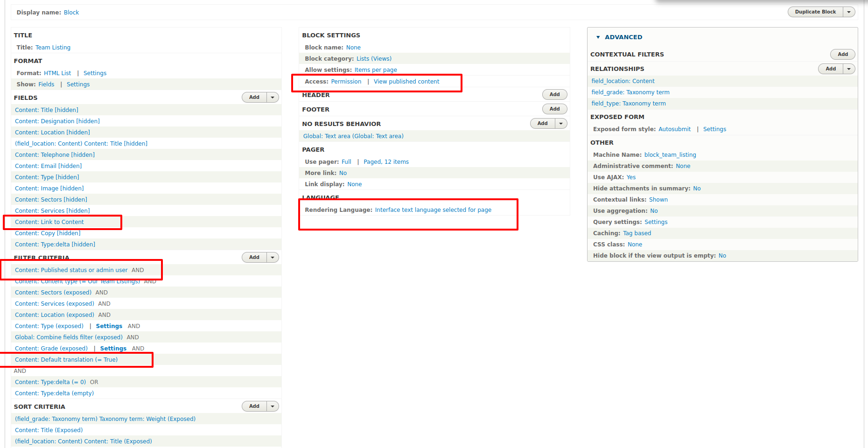Viewport: 868px width, 448px height.
Task: Change the Rendering Language setting
Action: (x=433, y=210)
